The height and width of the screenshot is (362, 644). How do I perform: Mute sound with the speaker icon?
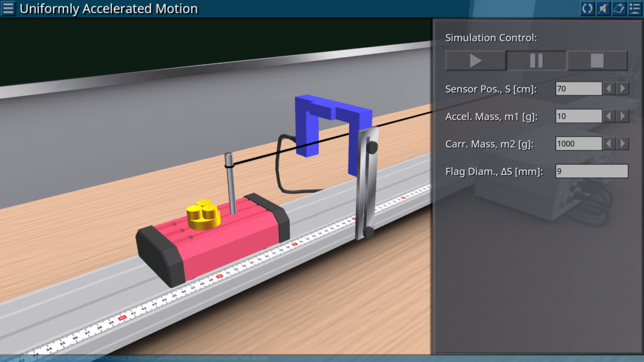pyautogui.click(x=602, y=8)
